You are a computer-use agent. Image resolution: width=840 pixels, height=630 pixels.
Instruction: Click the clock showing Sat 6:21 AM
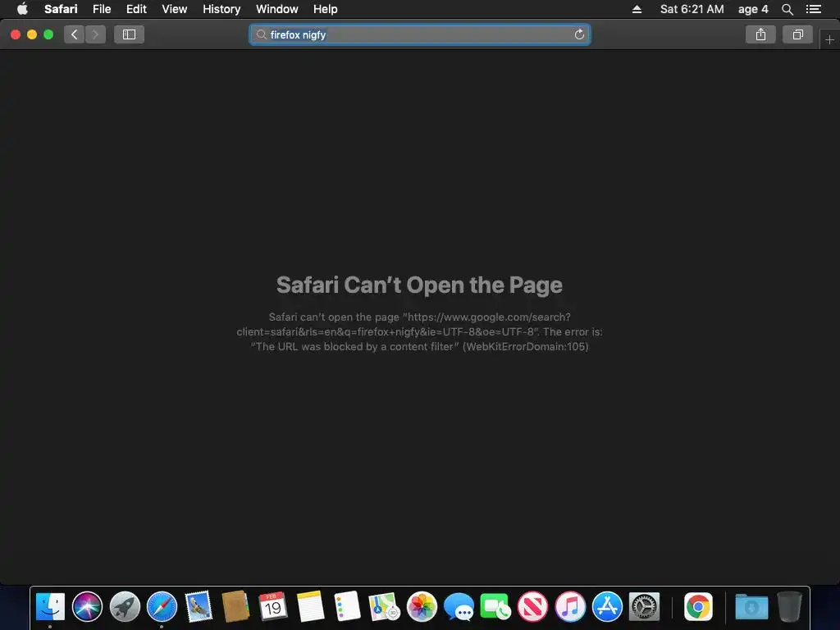pyautogui.click(x=692, y=9)
